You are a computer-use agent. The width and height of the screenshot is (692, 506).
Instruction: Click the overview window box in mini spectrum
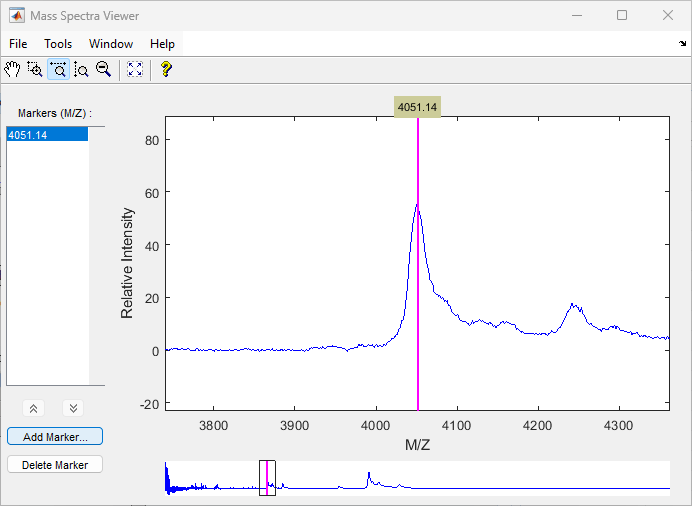tap(267, 478)
